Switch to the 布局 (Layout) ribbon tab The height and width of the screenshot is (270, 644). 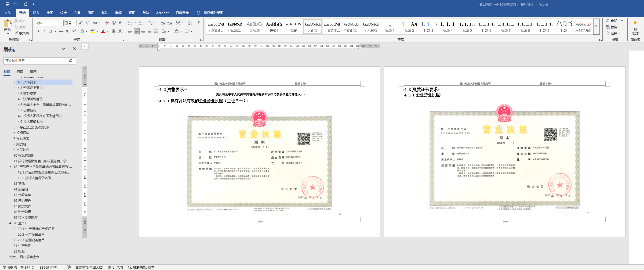[77, 13]
